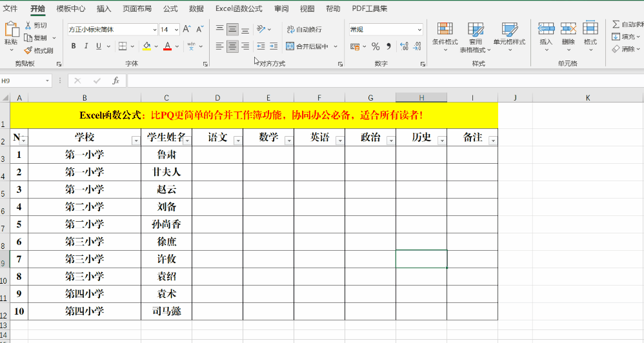The image size is (644, 343).
Task: Decrease decimal places icon
Action: coord(418,46)
